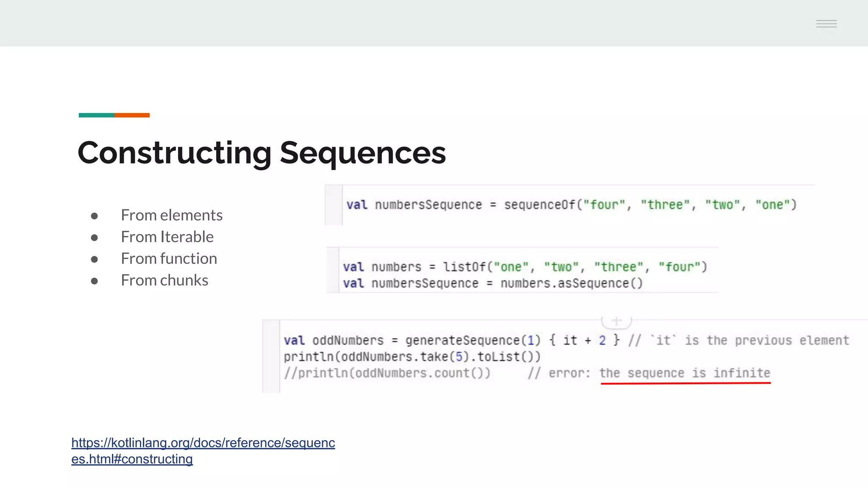
Task: Click the println take(5).toList() code line
Action: click(x=412, y=357)
